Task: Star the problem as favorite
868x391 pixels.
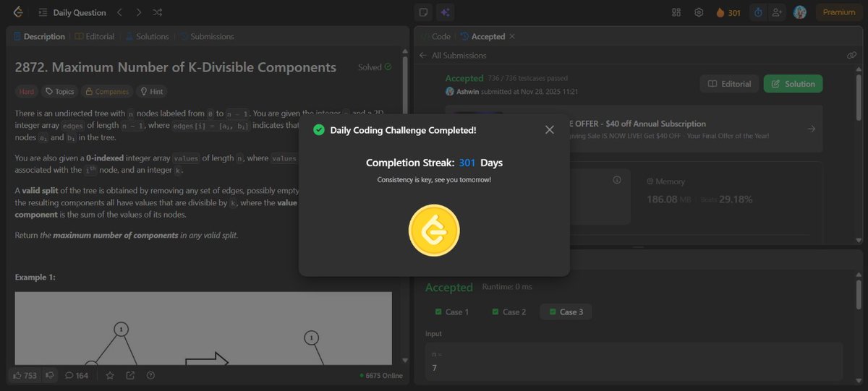Action: click(x=110, y=375)
